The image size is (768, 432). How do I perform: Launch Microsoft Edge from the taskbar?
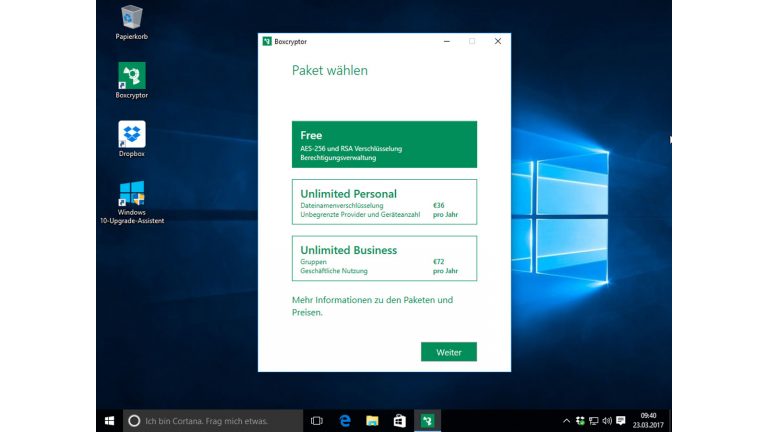(x=345, y=421)
